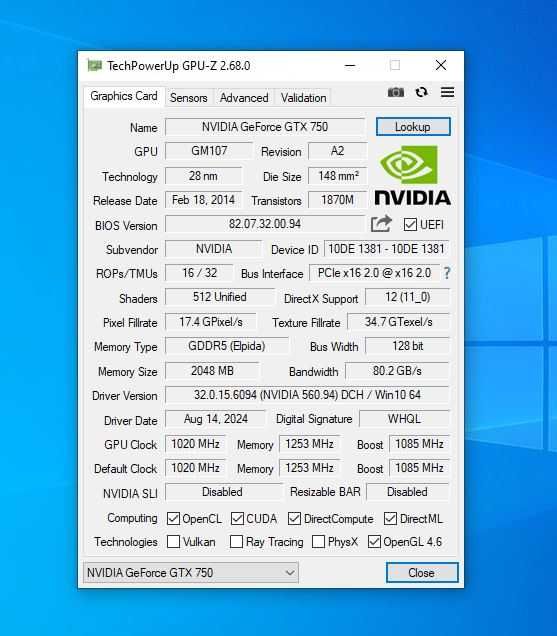Click the Name field NVIDIA GeForce GTX 750

point(265,127)
